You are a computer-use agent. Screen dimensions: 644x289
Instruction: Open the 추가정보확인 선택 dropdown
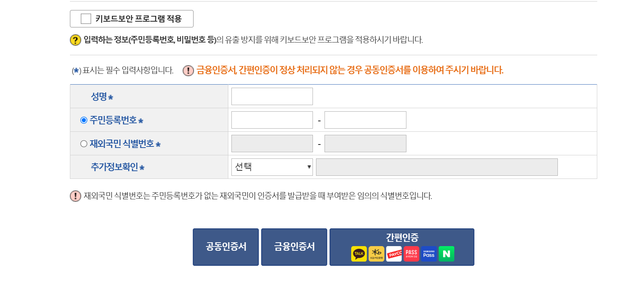[272, 167]
